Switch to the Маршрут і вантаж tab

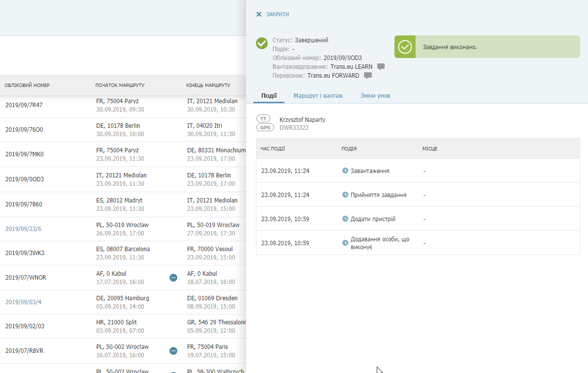point(318,96)
